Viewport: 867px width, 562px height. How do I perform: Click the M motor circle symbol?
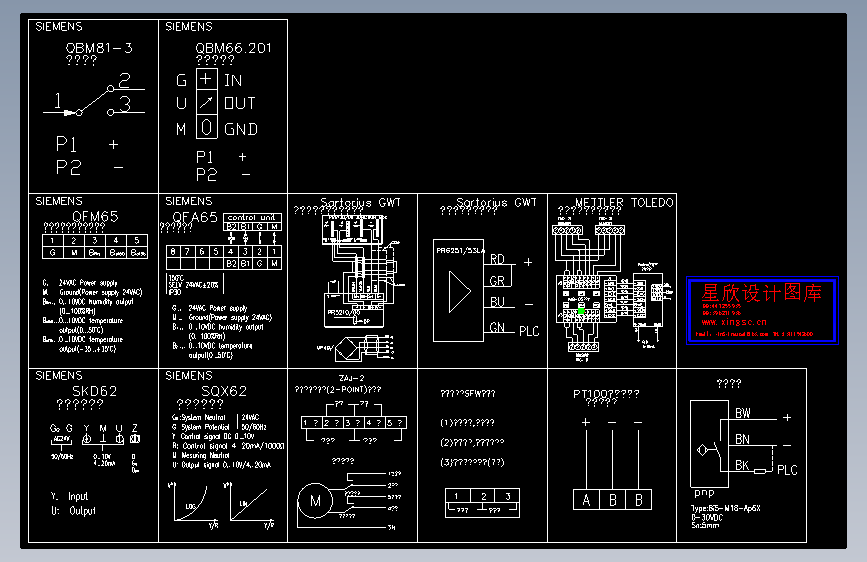click(315, 501)
